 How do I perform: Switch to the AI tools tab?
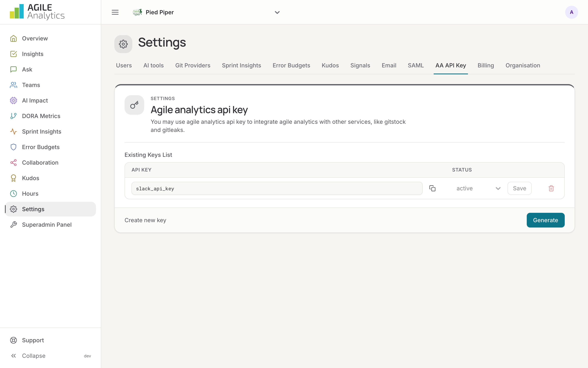pos(154,66)
